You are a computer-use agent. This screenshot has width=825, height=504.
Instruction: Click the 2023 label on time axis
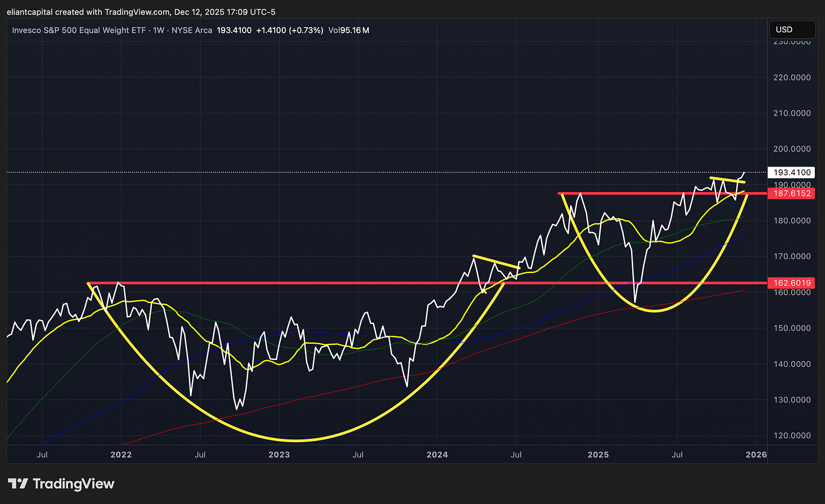click(279, 454)
